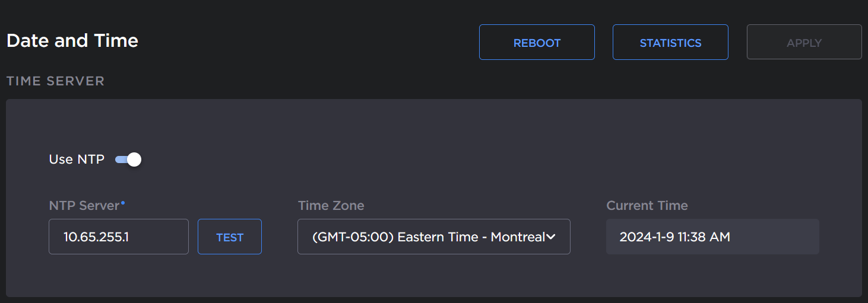Click the white knob of the NTP toggle
Image resolution: width=868 pixels, height=303 pixels.
tap(134, 160)
